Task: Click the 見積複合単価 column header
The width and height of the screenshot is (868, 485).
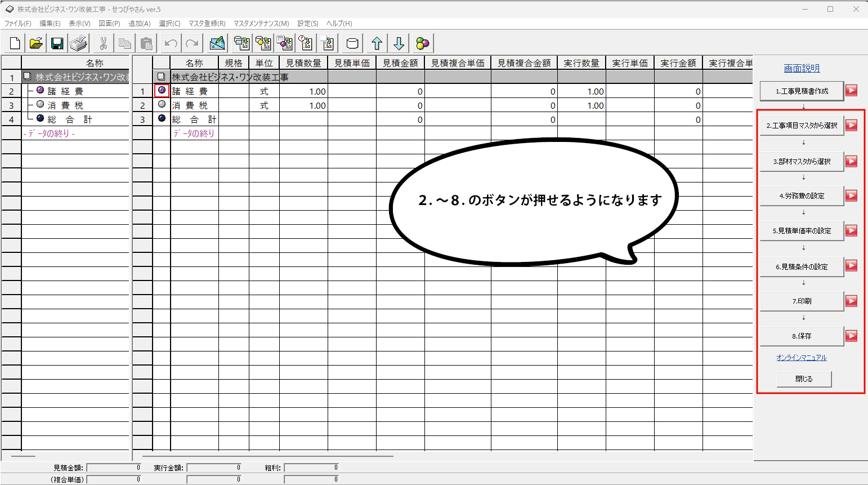Action: (x=458, y=63)
